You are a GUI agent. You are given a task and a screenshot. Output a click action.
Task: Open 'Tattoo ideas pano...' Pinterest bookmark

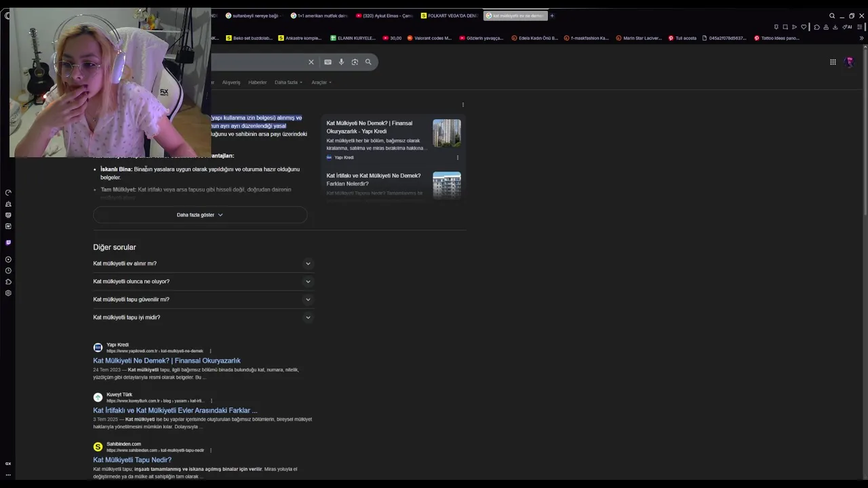click(776, 38)
